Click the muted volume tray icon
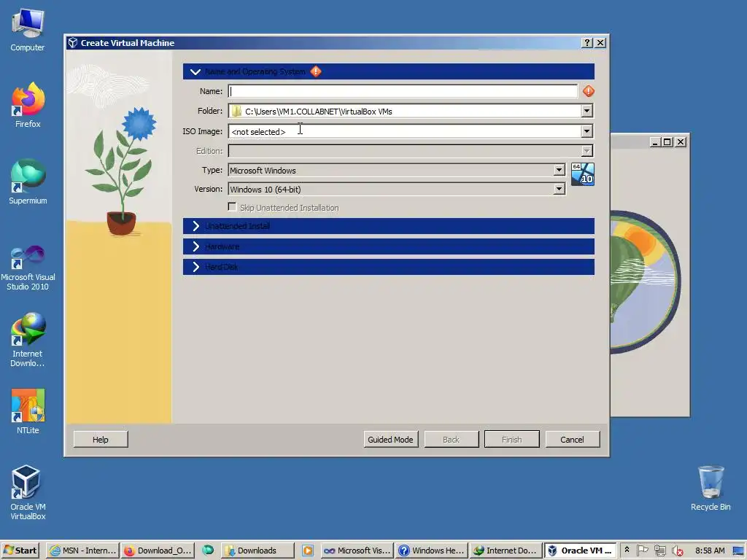 (x=677, y=551)
